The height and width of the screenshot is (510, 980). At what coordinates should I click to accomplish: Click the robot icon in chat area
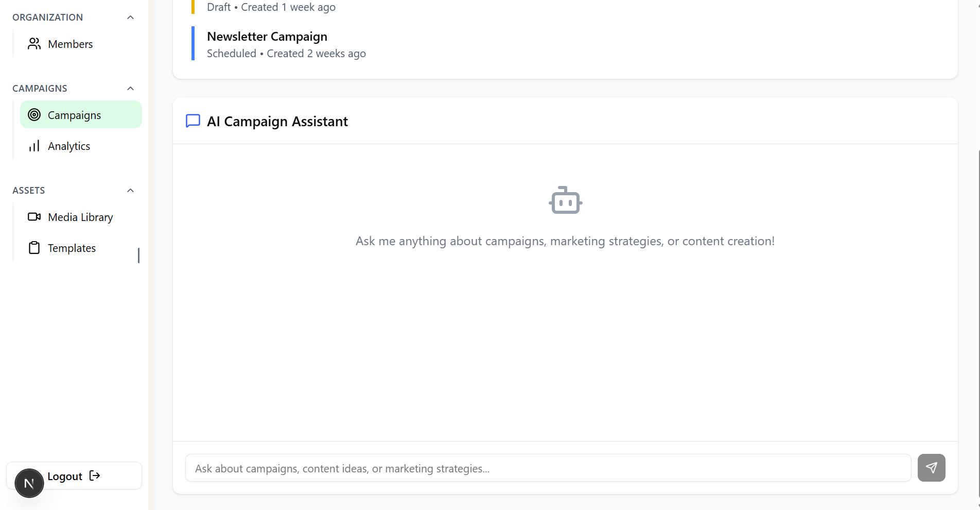coord(565,200)
